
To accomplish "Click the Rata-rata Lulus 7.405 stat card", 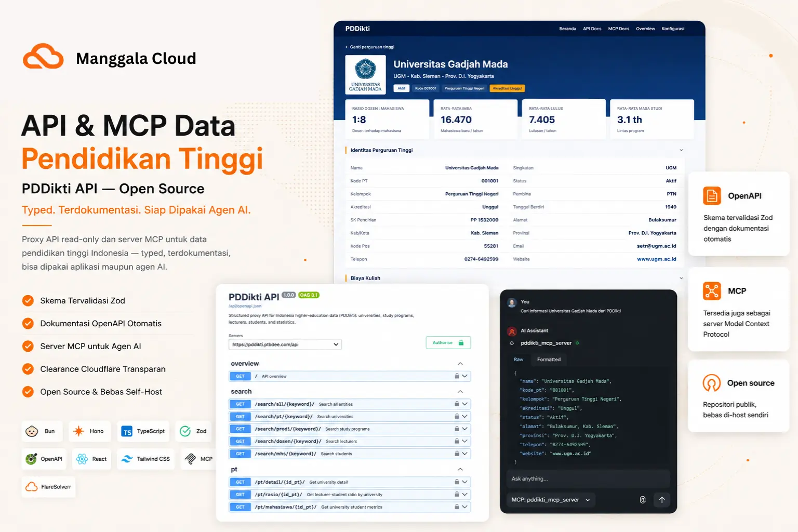I will point(564,119).
